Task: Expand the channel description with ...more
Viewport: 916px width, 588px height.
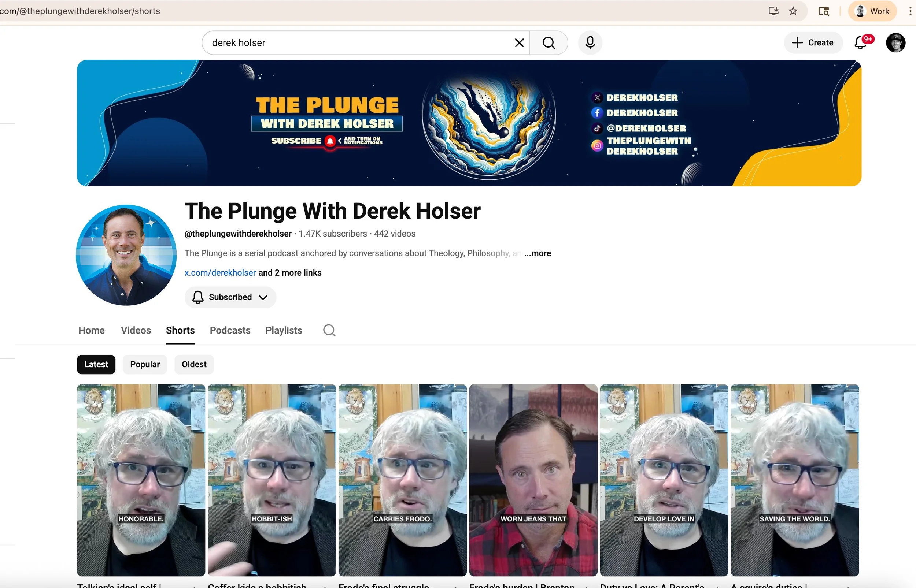Action: [538, 253]
